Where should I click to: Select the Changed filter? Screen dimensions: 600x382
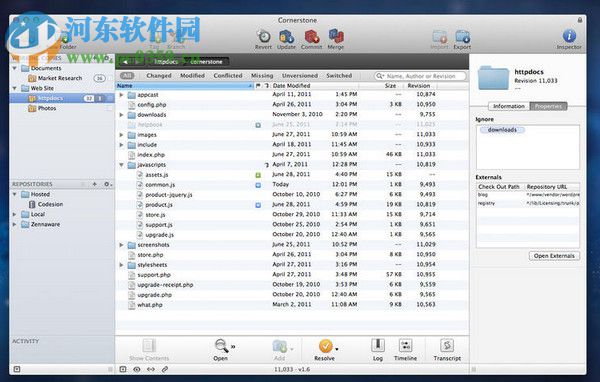coord(159,76)
